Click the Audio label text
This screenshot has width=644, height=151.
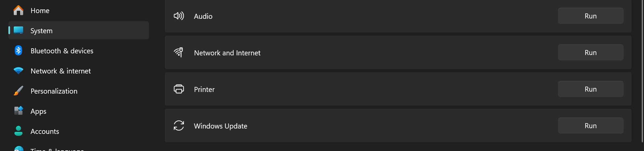203,16
